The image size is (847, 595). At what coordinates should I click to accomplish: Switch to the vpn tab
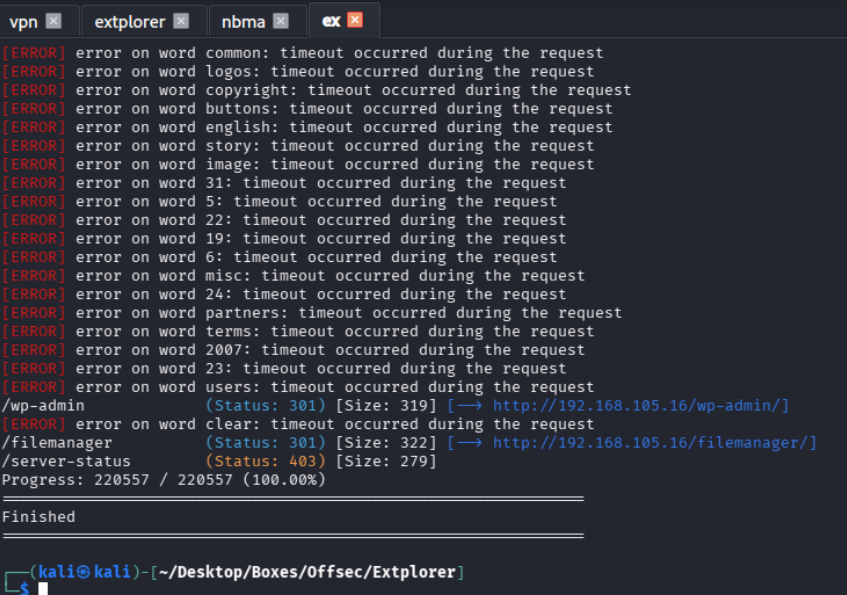coord(23,21)
